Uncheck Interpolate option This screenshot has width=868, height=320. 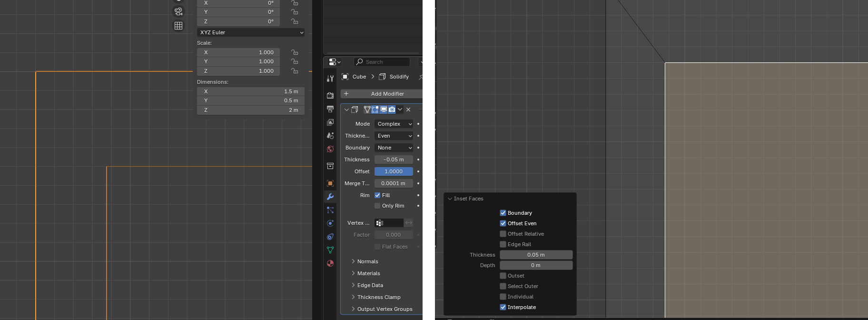(503, 307)
